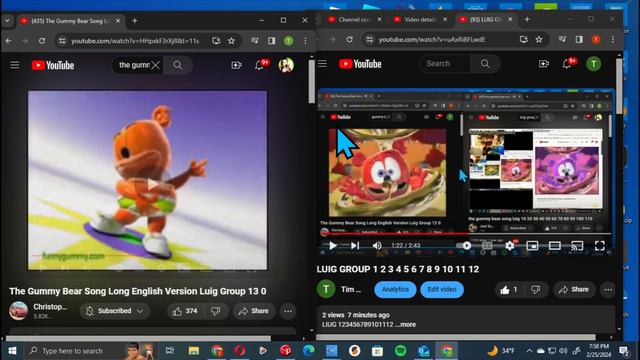Open more actions for LUIG GROUP video
The width and height of the screenshot is (640, 360).
click(608, 289)
